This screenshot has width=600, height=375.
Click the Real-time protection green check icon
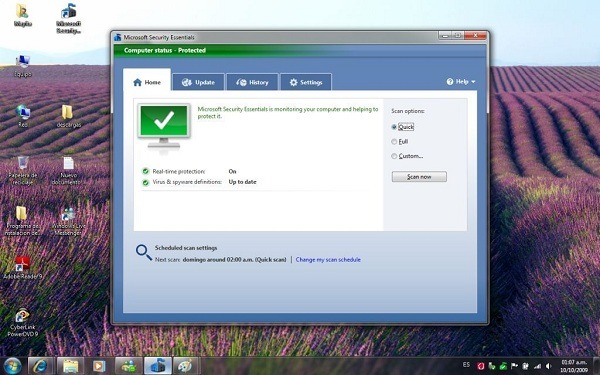pyautogui.click(x=145, y=171)
